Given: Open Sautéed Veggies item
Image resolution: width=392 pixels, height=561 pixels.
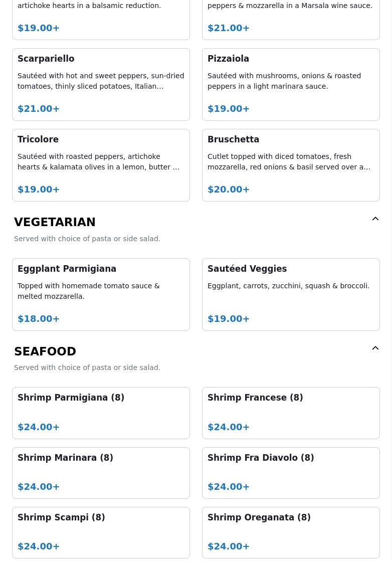Looking at the screenshot, I should click(291, 294).
